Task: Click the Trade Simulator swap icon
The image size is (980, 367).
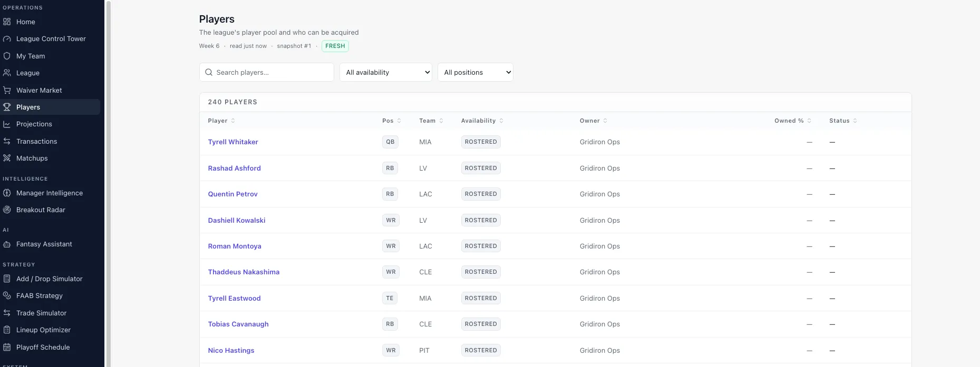Action: tap(7, 313)
